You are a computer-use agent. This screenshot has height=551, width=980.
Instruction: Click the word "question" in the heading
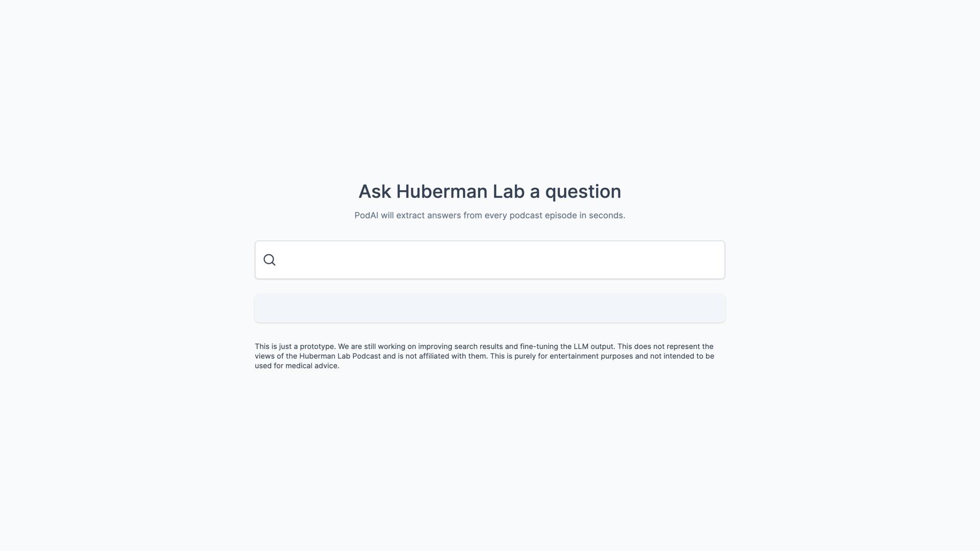click(583, 192)
